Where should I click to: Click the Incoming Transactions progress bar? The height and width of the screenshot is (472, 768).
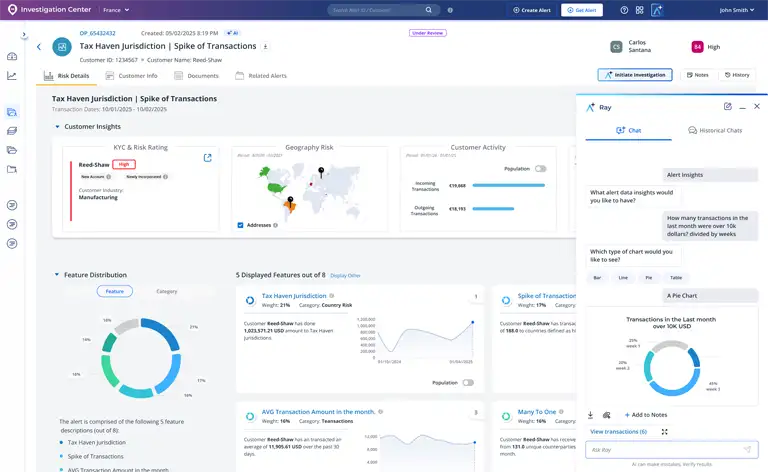point(508,186)
